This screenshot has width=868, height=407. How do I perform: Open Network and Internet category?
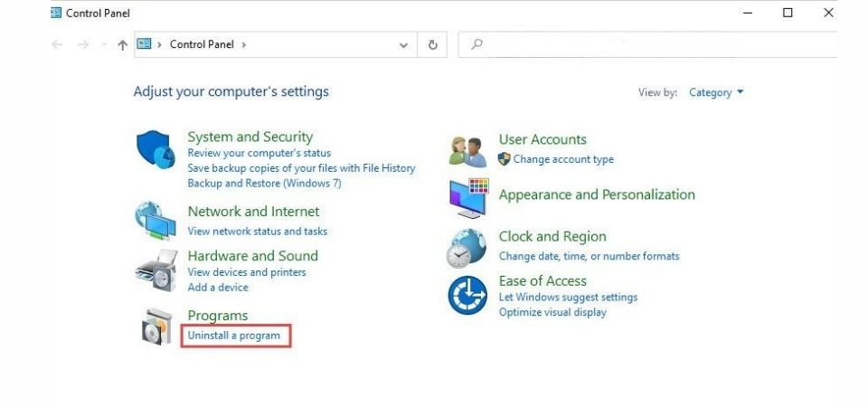pos(253,212)
